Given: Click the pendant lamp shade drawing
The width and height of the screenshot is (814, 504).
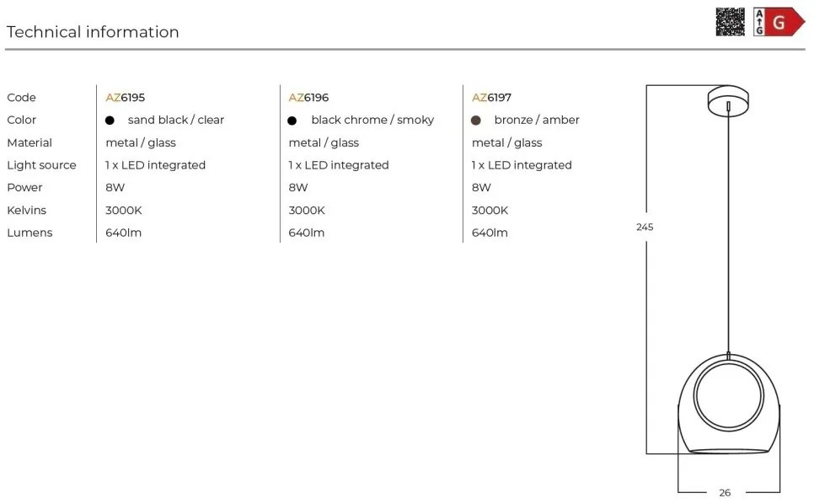Looking at the screenshot, I should pos(729,405).
